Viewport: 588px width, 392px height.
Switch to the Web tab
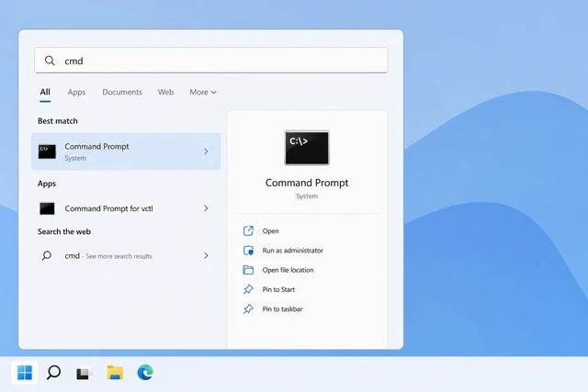click(x=165, y=92)
